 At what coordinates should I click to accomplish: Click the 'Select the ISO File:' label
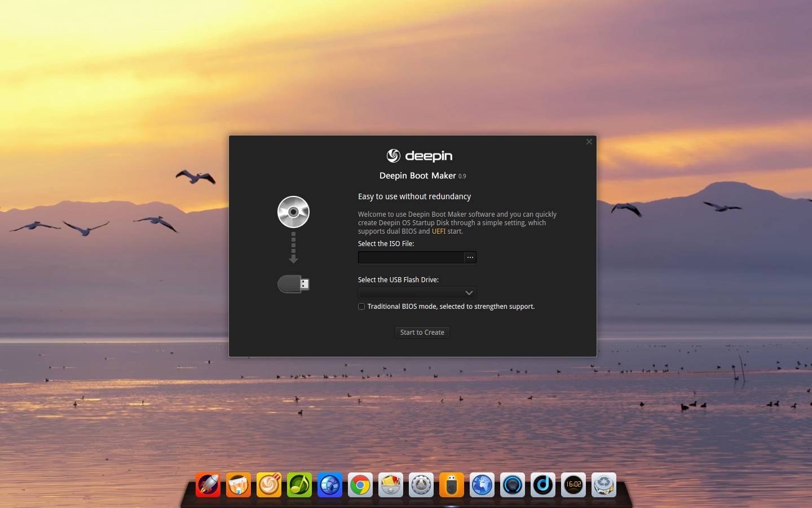tap(386, 244)
